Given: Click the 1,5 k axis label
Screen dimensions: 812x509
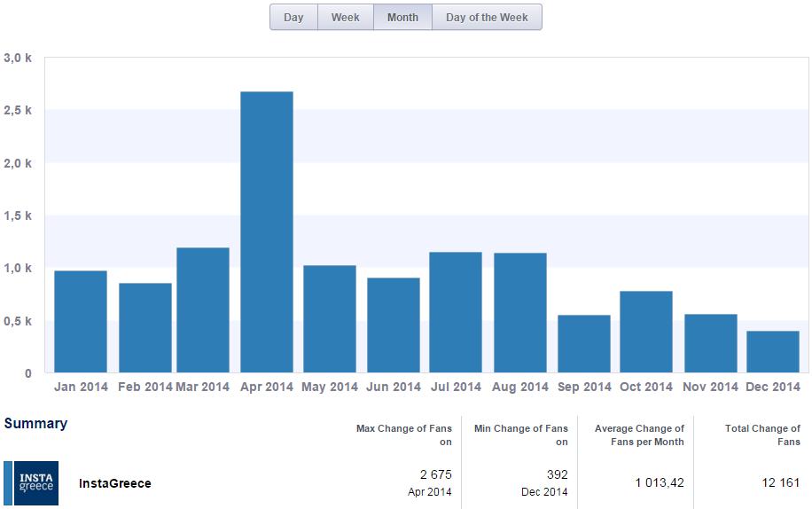Looking at the screenshot, I should 18,215.
